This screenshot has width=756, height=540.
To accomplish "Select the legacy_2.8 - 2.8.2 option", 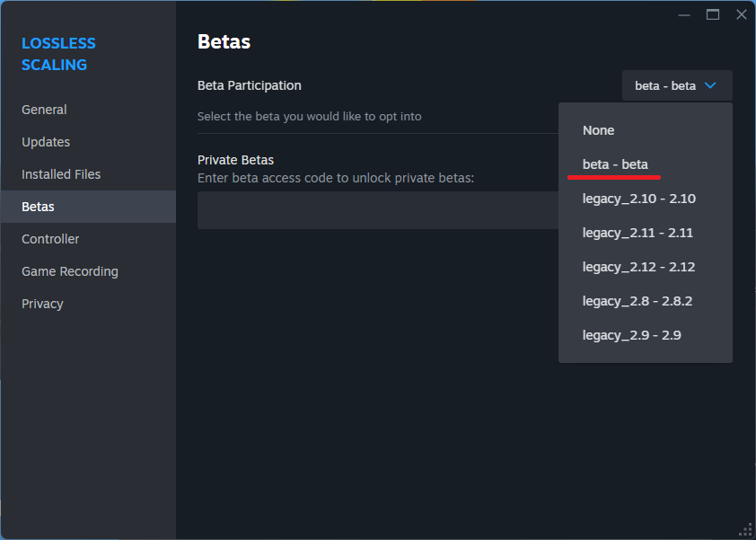I will coord(637,301).
